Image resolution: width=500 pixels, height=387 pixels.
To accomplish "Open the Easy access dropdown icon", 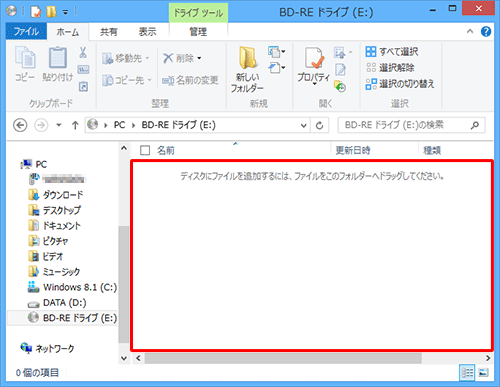I will click(276, 68).
